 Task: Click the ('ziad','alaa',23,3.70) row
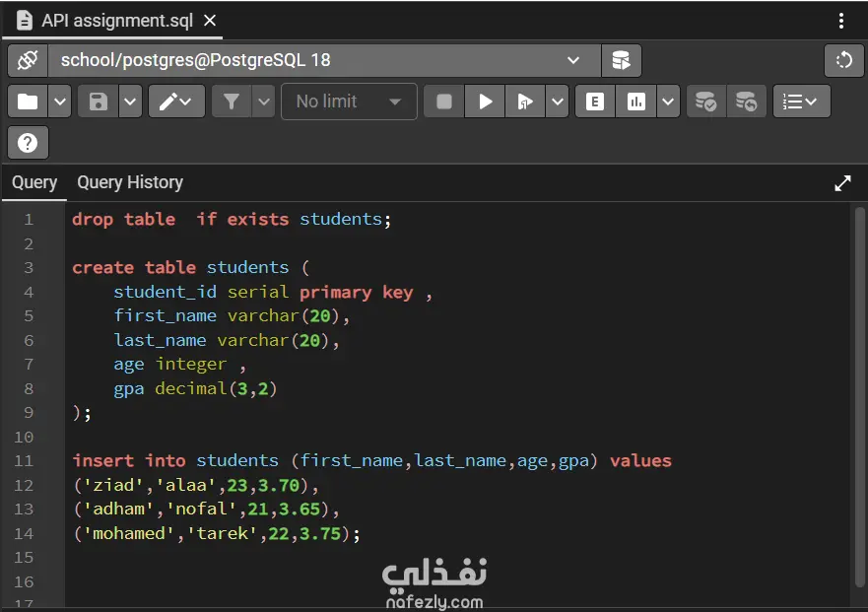click(x=196, y=486)
